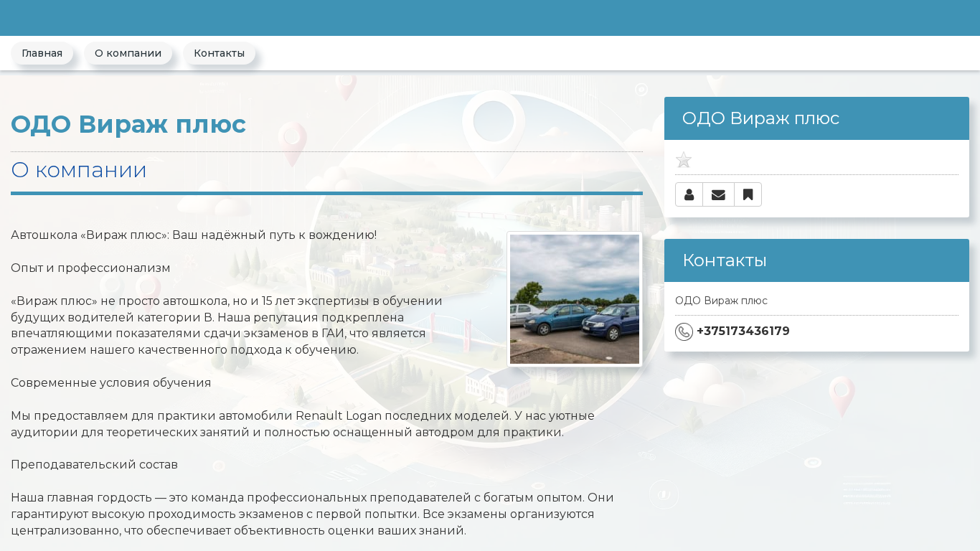Click ОДО Вираж плюс text in contacts
Image resolution: width=980 pixels, height=551 pixels.
[x=721, y=301]
